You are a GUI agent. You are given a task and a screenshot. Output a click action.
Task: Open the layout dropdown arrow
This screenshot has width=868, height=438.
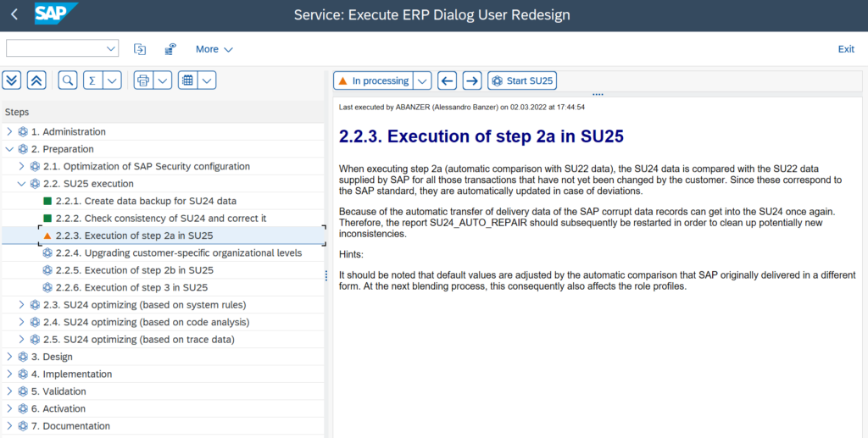click(x=207, y=80)
